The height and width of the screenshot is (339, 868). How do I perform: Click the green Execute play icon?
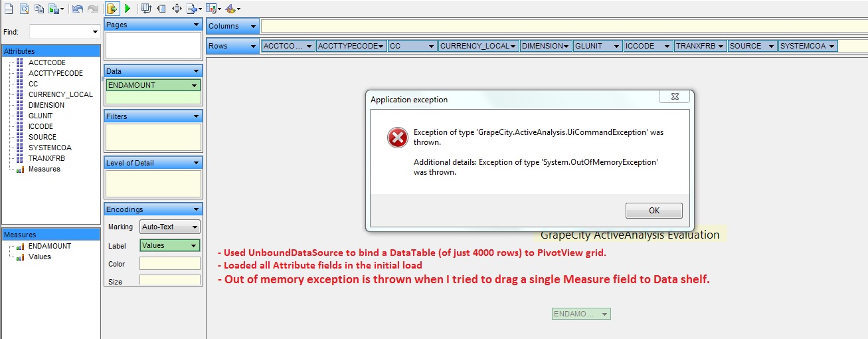click(127, 9)
